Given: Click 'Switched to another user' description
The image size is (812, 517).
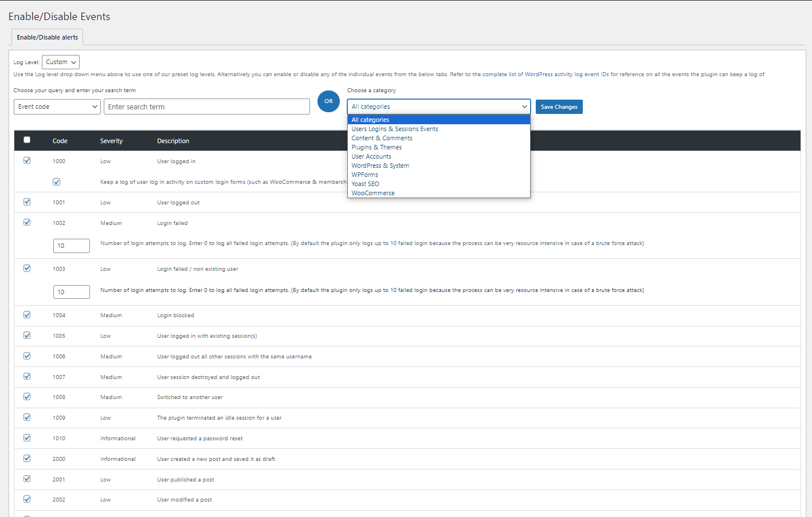Looking at the screenshot, I should [x=190, y=397].
